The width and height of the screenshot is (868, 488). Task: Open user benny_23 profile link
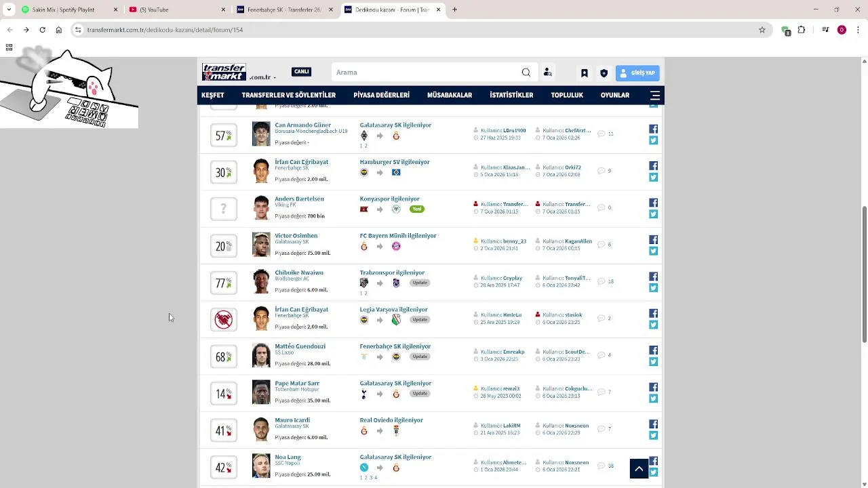click(515, 241)
